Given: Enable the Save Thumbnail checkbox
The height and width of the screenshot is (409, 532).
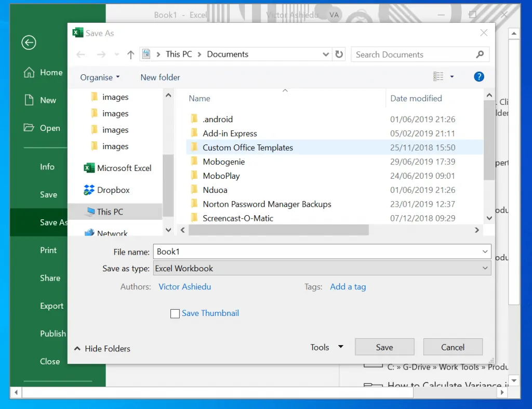Looking at the screenshot, I should (175, 313).
